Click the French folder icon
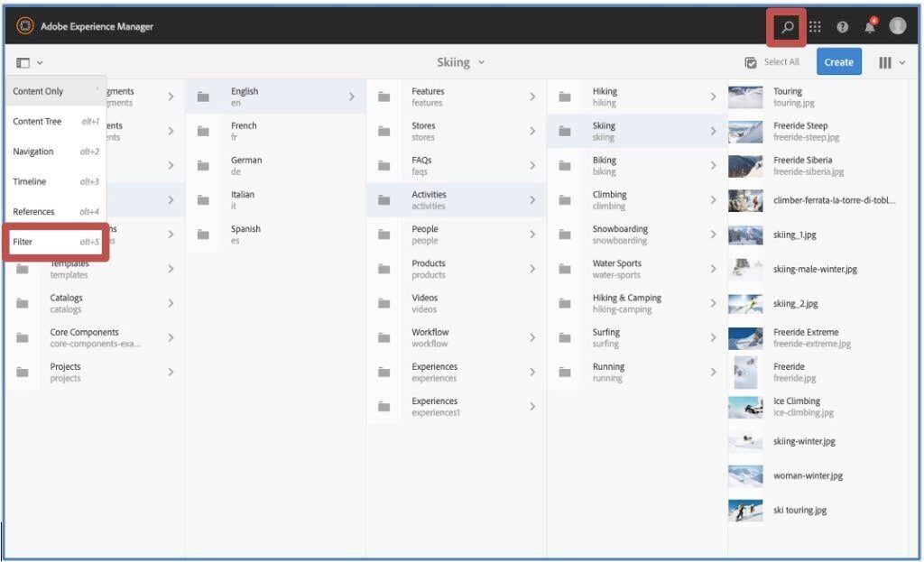Screen dimensions: 924x562 click(203, 131)
